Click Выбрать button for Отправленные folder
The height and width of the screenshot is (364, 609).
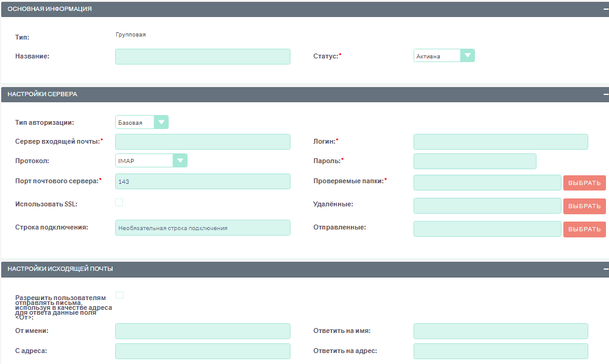coord(584,229)
